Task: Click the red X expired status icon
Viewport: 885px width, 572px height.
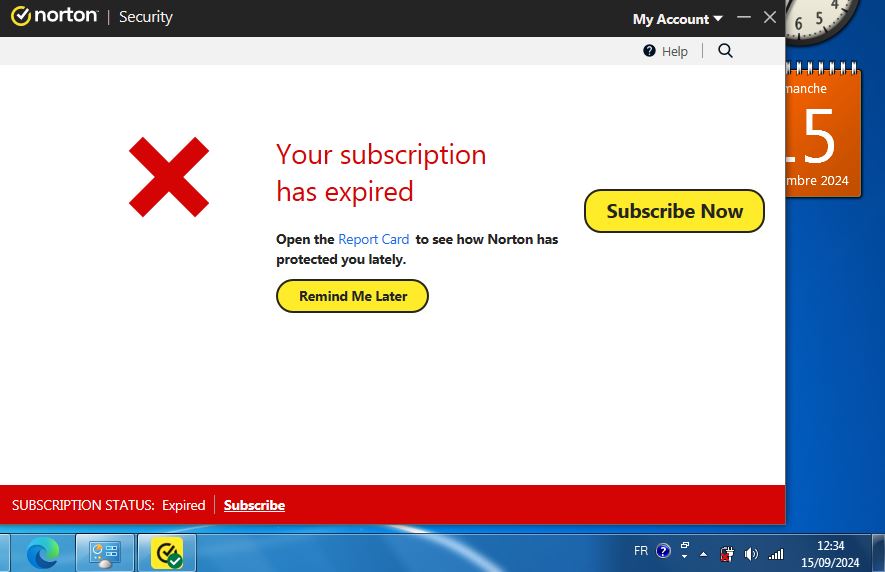Action: 169,177
